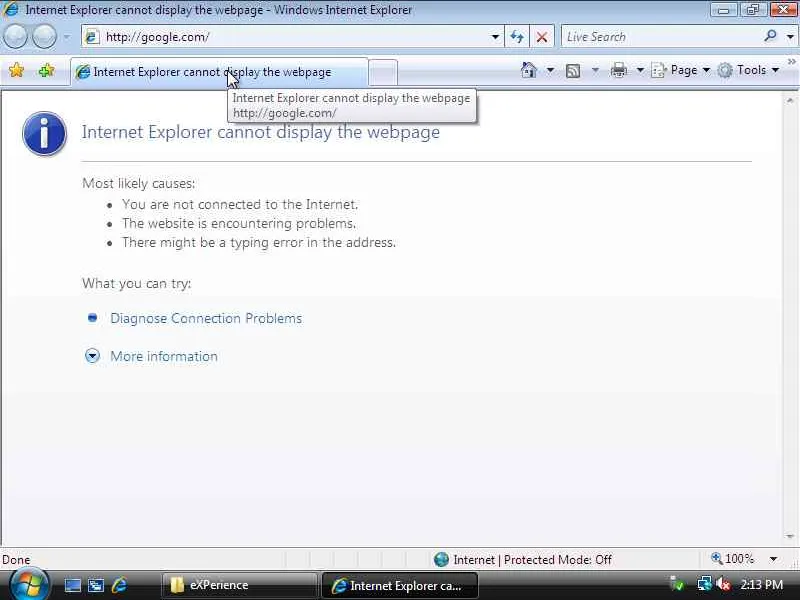
Task: Click the IE logo in the title bar
Action: pos(11,9)
